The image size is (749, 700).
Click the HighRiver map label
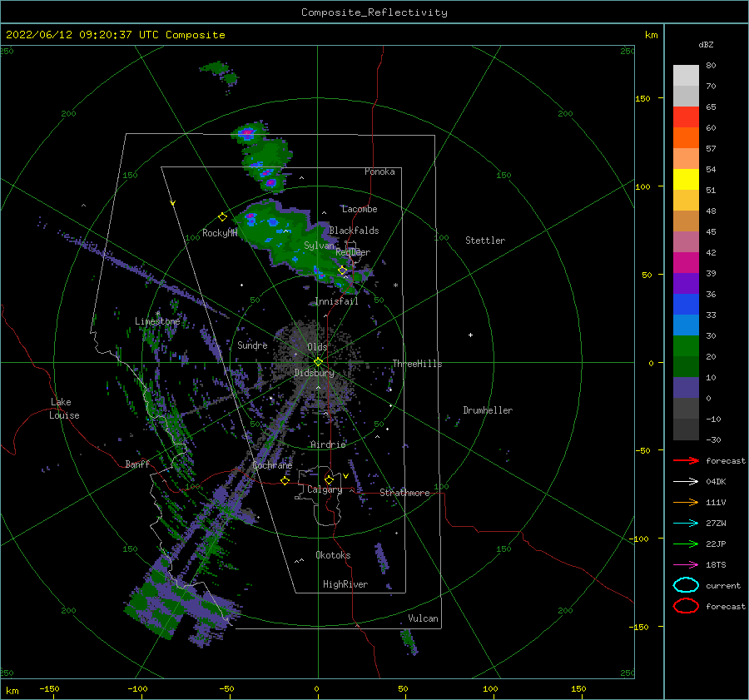[x=345, y=584]
